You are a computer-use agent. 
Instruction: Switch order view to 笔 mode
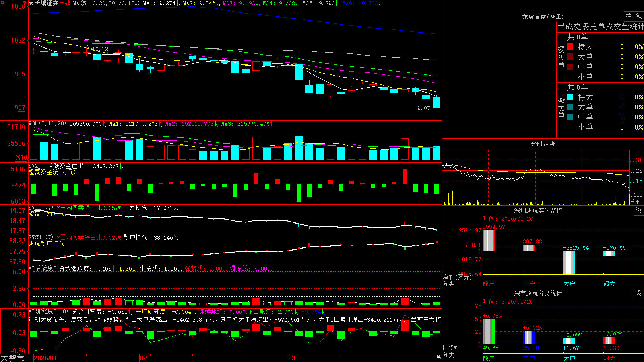click(639, 16)
